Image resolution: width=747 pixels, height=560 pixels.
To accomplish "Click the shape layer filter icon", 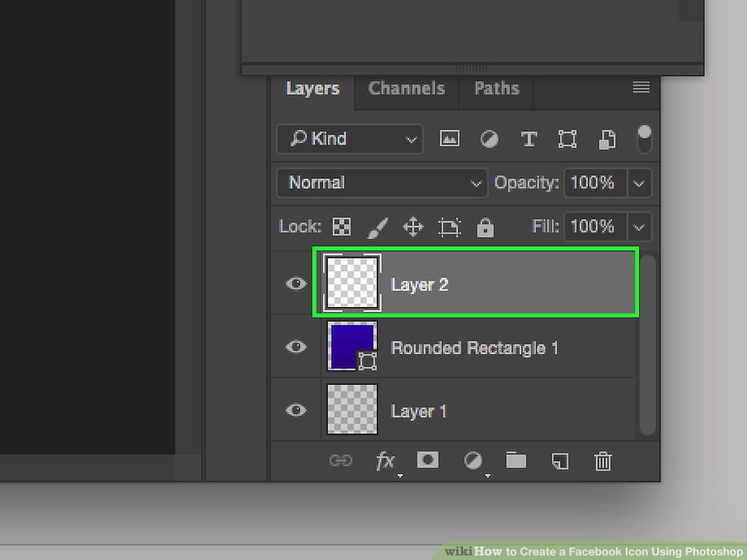I will [x=568, y=139].
